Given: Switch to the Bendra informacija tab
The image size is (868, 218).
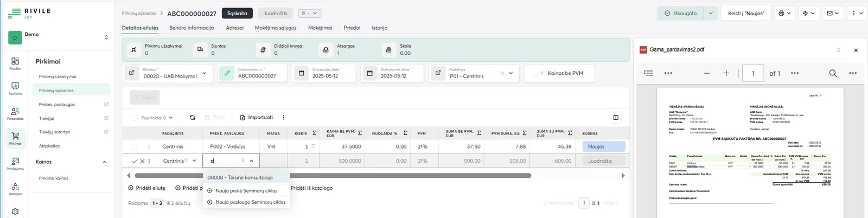Looking at the screenshot, I should tap(192, 28).
